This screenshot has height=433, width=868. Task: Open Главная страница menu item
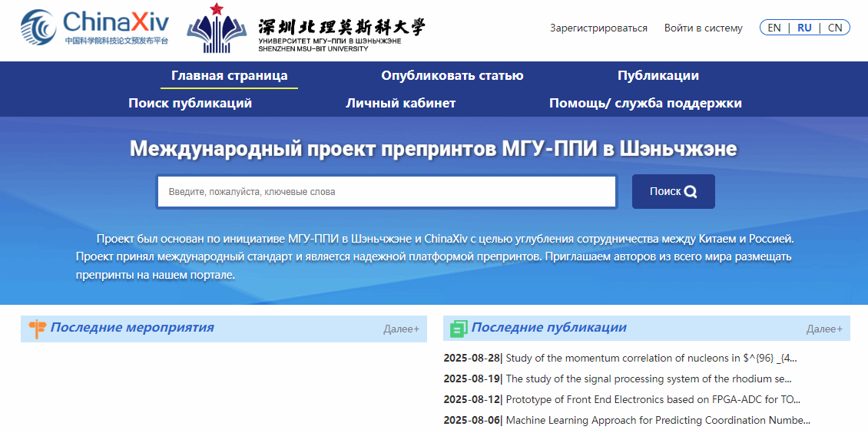click(x=229, y=75)
